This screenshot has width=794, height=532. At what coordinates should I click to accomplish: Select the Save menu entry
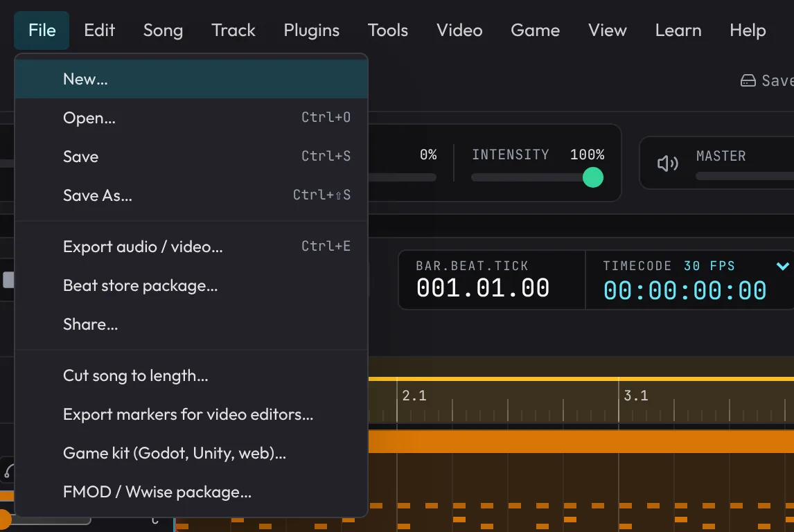pos(191,157)
